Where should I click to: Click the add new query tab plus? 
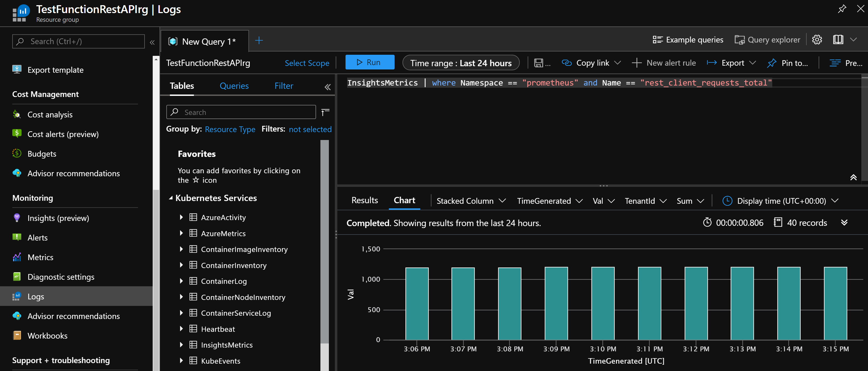[259, 41]
